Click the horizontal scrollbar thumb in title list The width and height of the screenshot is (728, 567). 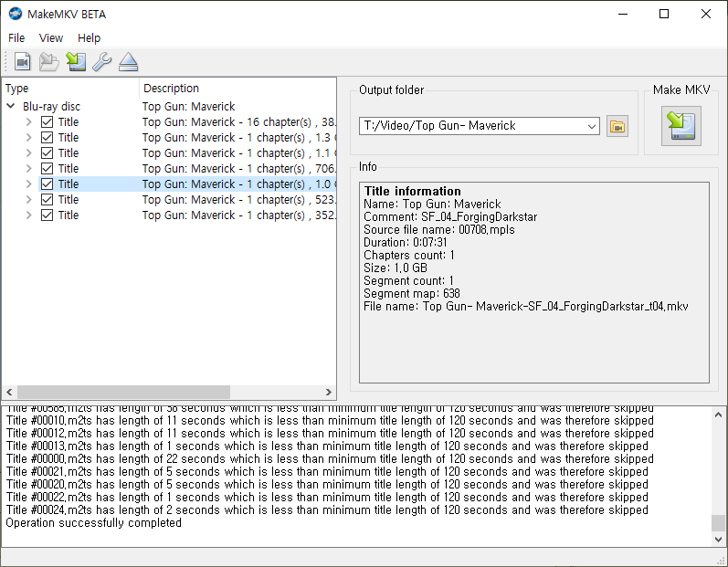[x=123, y=392]
